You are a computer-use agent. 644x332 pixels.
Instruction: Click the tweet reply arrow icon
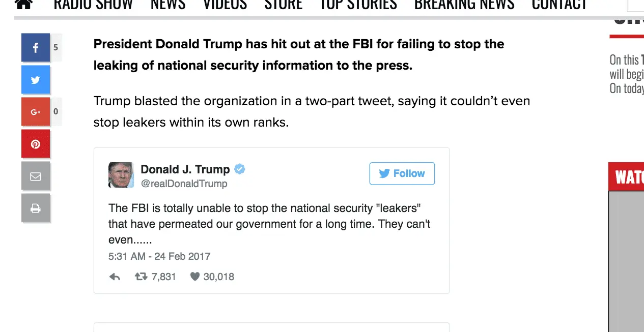[x=115, y=277]
